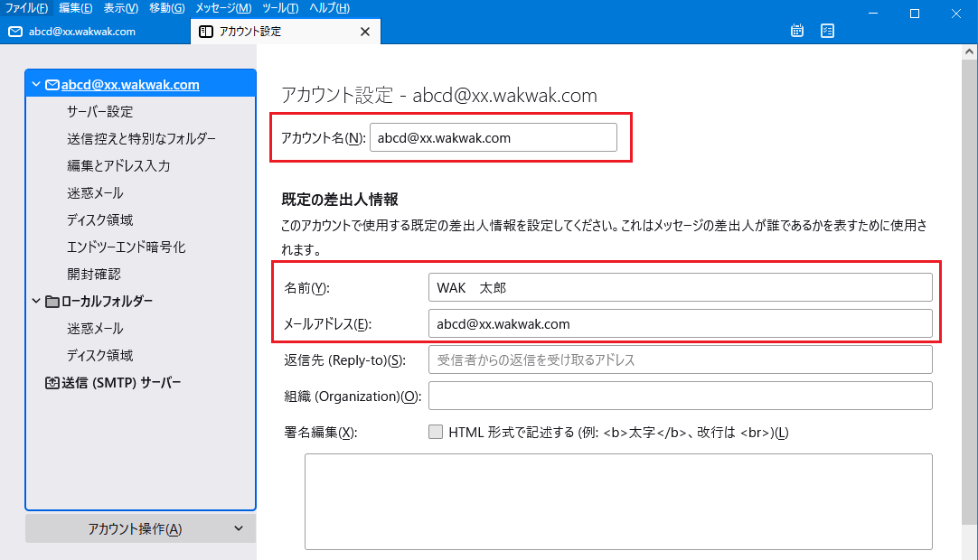
Task: Close the アカウント設定 tab
Action: click(365, 32)
